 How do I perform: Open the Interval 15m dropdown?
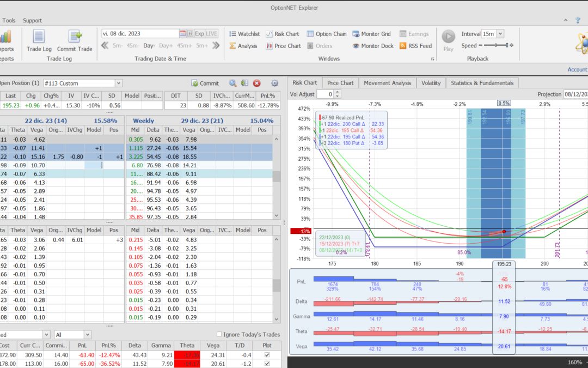500,34
